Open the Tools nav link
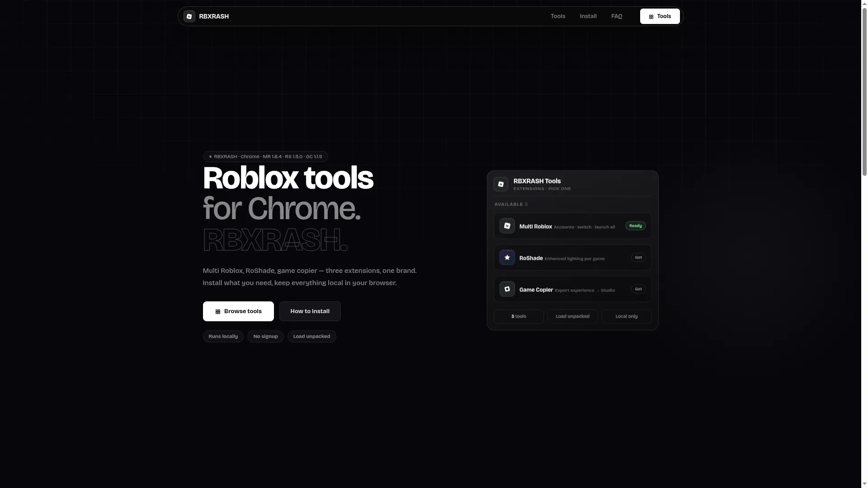The image size is (868, 488). click(558, 16)
